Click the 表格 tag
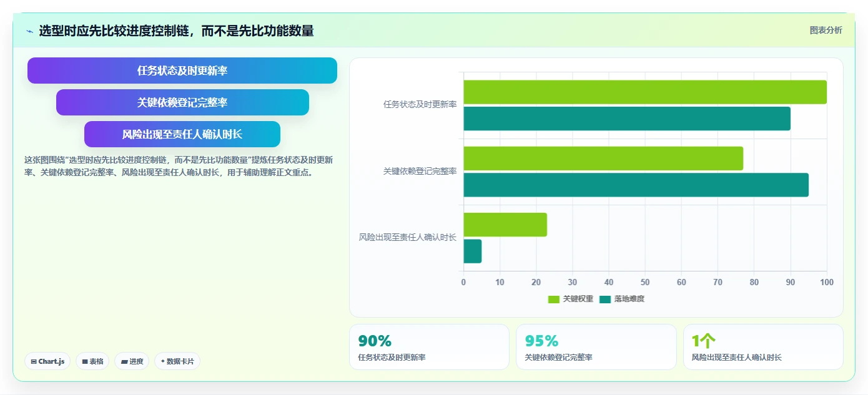Image resolution: width=868 pixels, height=395 pixels. click(92, 361)
